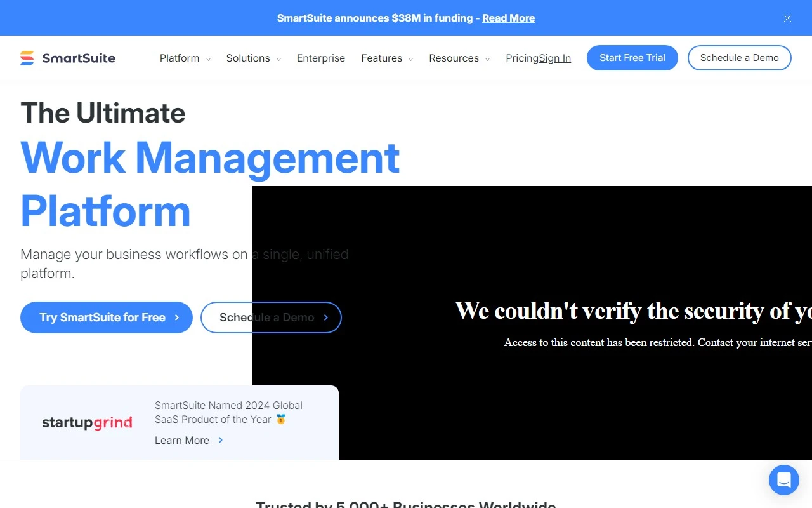
Task: Click Try SmartSuite for Free button
Action: pos(107,317)
